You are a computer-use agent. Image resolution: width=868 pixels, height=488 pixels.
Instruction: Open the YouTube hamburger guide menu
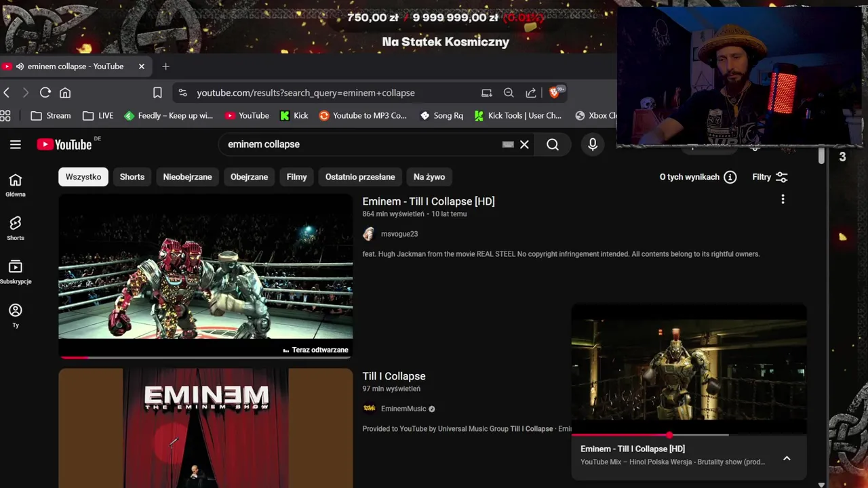(x=16, y=144)
